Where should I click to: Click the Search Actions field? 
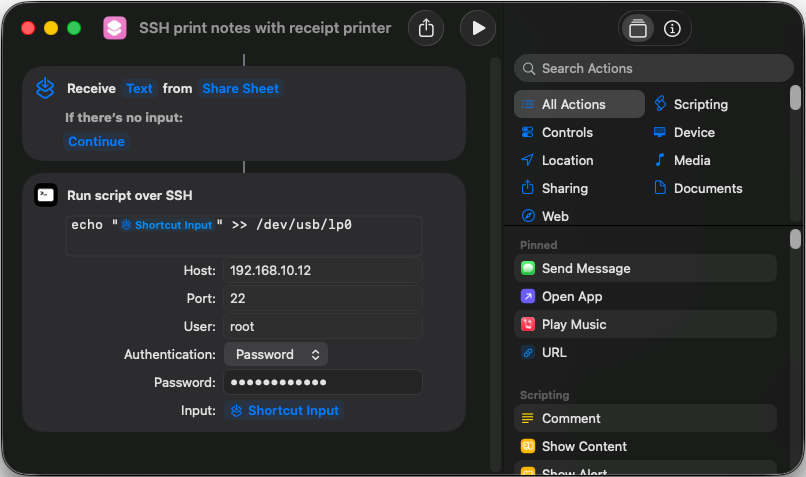tap(654, 68)
